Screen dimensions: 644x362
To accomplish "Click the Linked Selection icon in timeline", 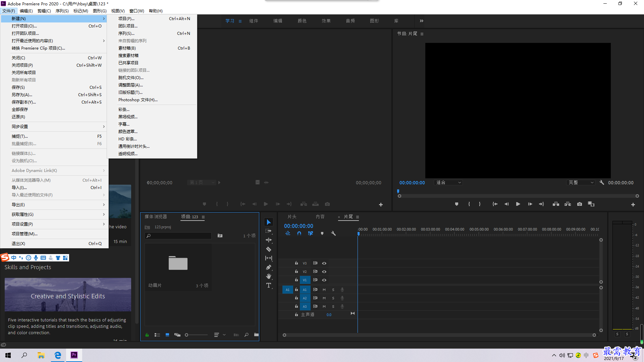I will (311, 233).
